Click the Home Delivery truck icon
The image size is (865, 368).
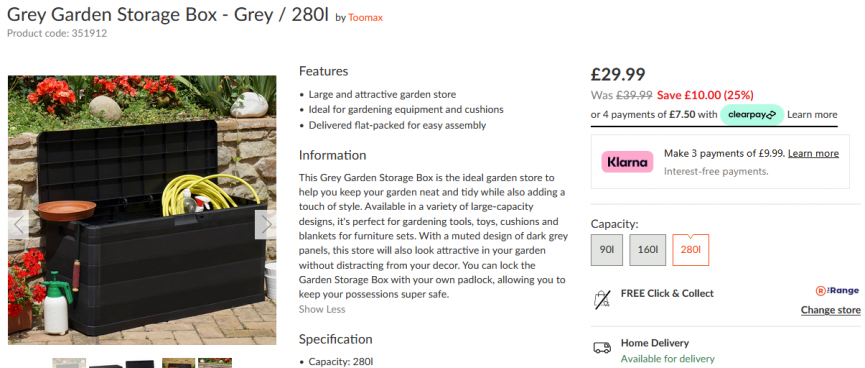(x=602, y=348)
